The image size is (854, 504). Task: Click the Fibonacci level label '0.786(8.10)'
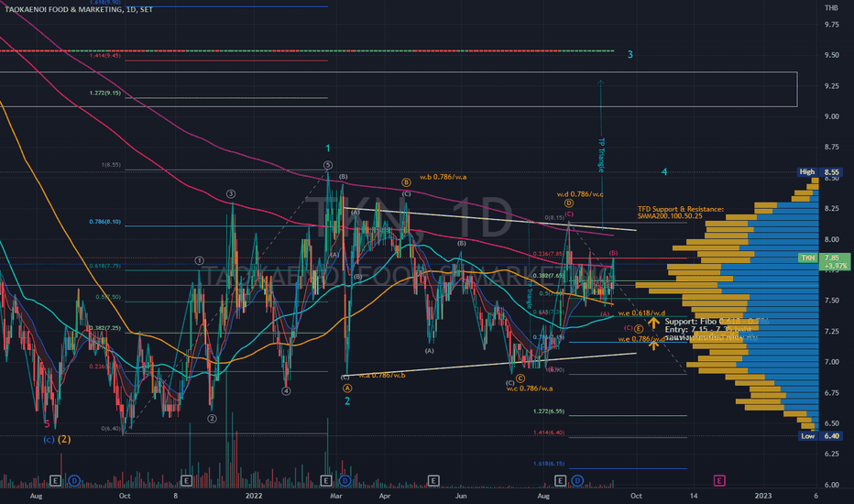(x=105, y=222)
